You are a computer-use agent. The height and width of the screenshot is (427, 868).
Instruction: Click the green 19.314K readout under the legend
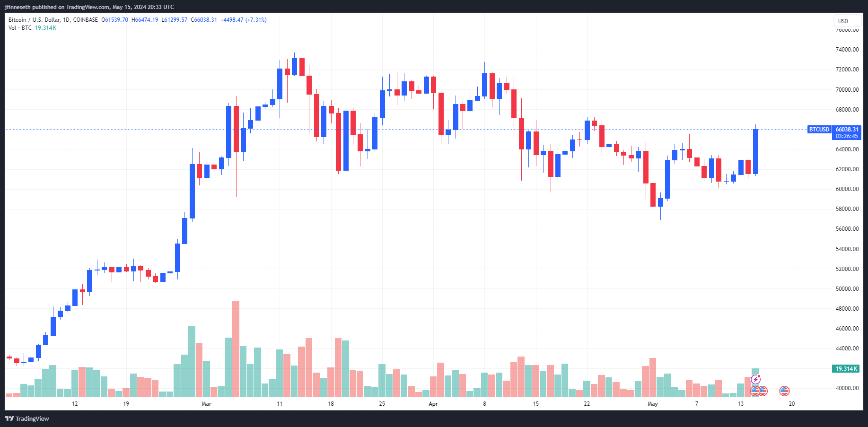tap(45, 28)
